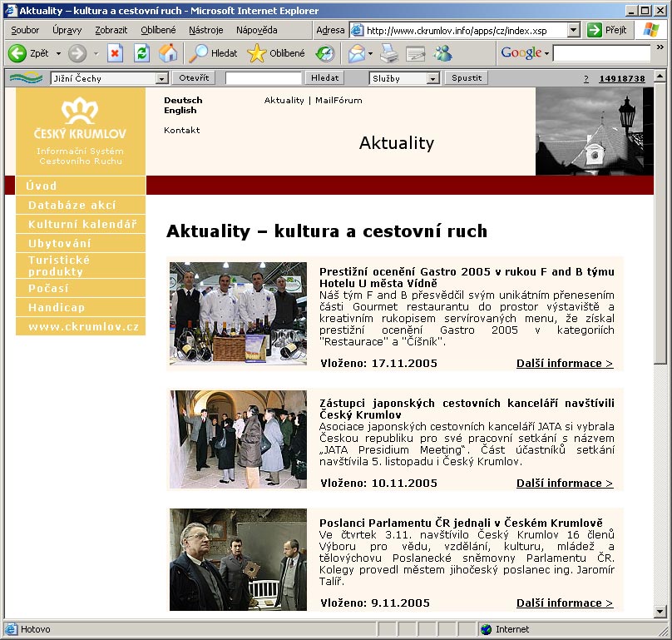This screenshot has width=672, height=640.
Task: Open the Mail envelope icon
Action: [357, 53]
